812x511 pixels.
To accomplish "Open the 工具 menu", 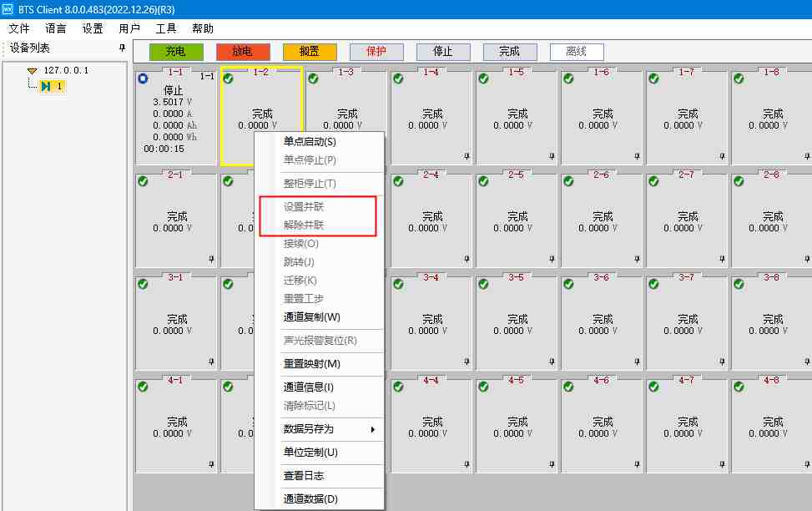I will tap(166, 28).
